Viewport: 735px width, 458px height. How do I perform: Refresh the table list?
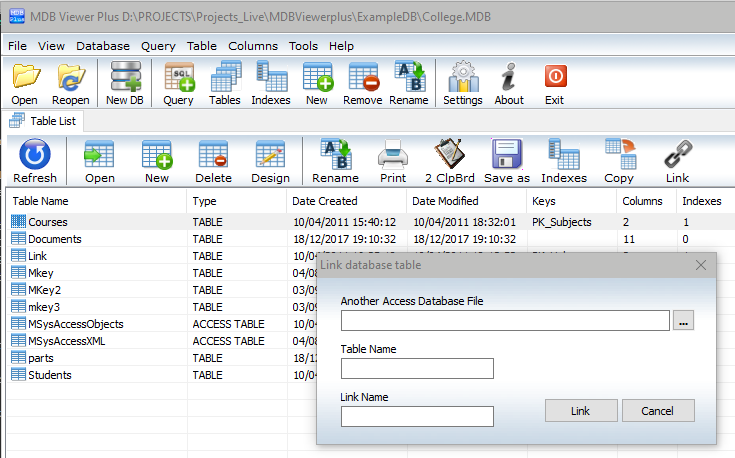(35, 161)
